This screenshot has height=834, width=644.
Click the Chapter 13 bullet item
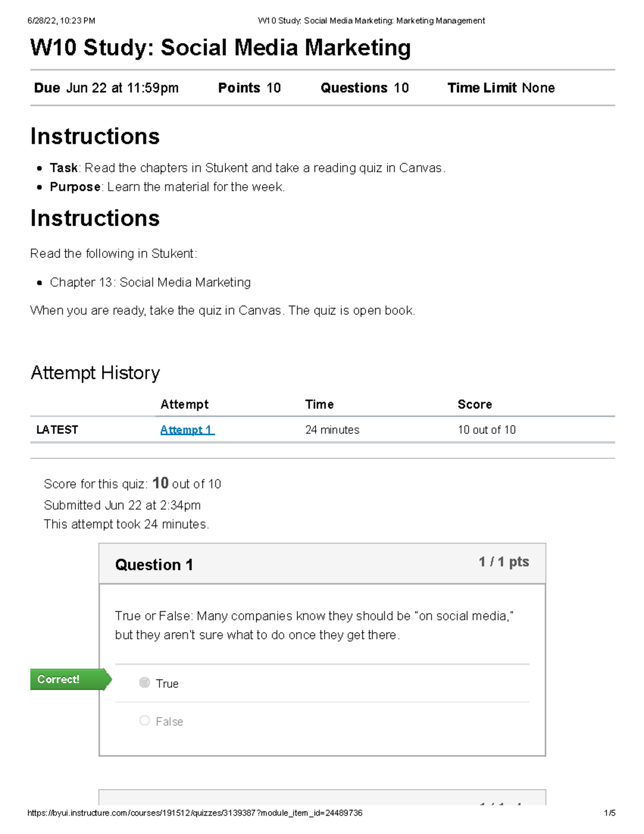tap(150, 282)
